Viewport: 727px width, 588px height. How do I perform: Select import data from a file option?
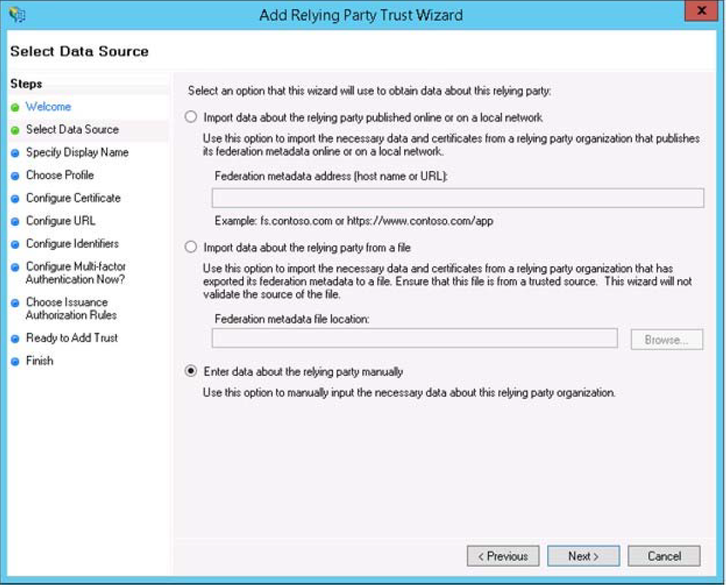point(191,248)
